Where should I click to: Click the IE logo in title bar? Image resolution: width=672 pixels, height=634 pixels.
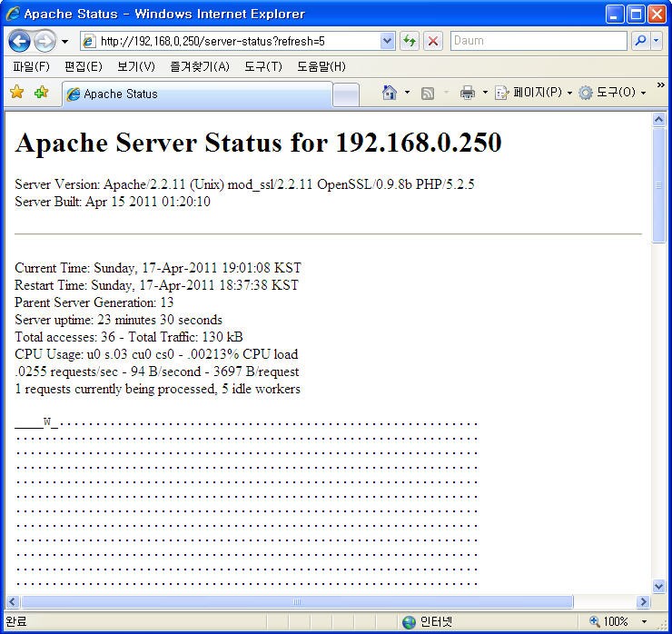[13, 14]
